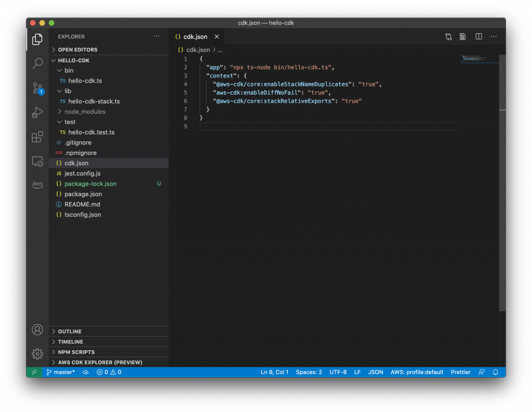Expand the Outline section
The image size is (532, 412).
pos(109,331)
